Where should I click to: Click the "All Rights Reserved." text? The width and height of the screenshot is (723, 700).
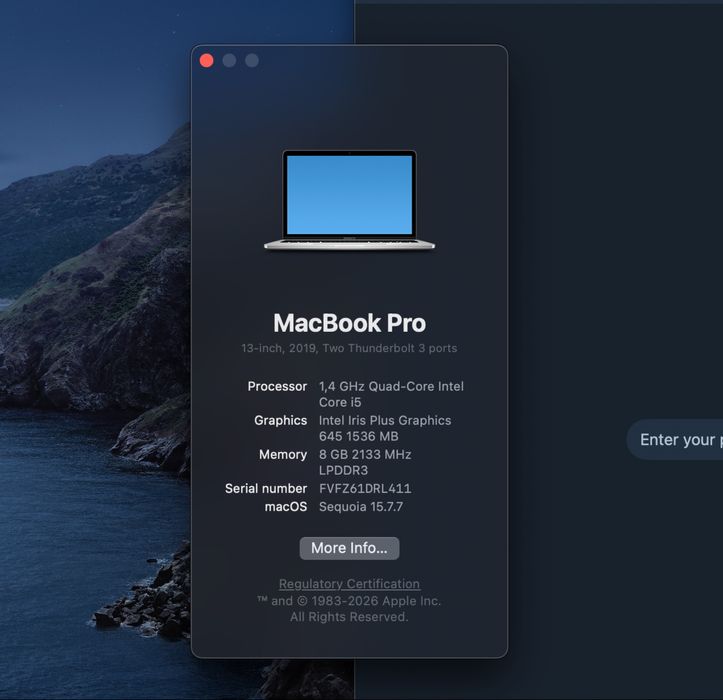click(x=349, y=617)
